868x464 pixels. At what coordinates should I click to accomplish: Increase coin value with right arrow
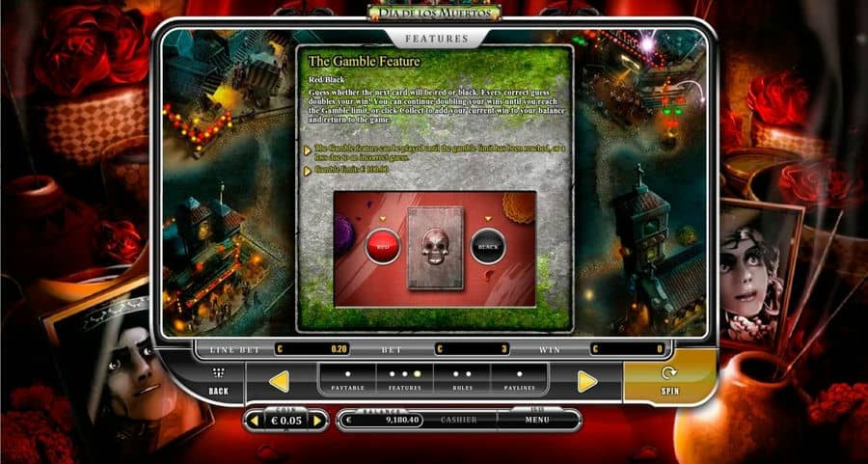[x=317, y=421]
